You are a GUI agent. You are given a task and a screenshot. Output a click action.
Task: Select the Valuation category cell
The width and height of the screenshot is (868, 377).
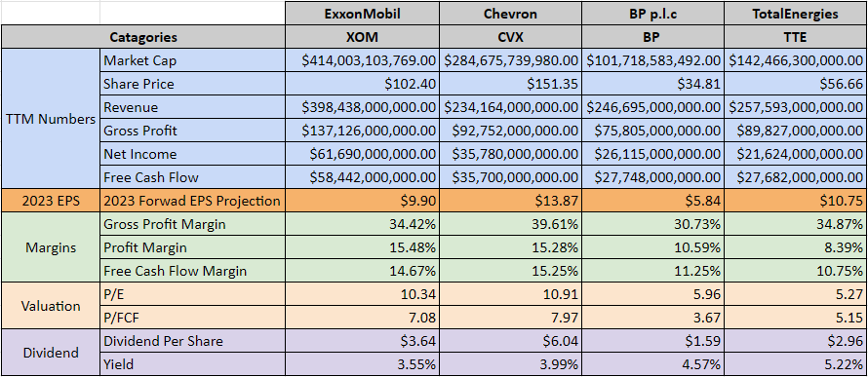(x=51, y=306)
